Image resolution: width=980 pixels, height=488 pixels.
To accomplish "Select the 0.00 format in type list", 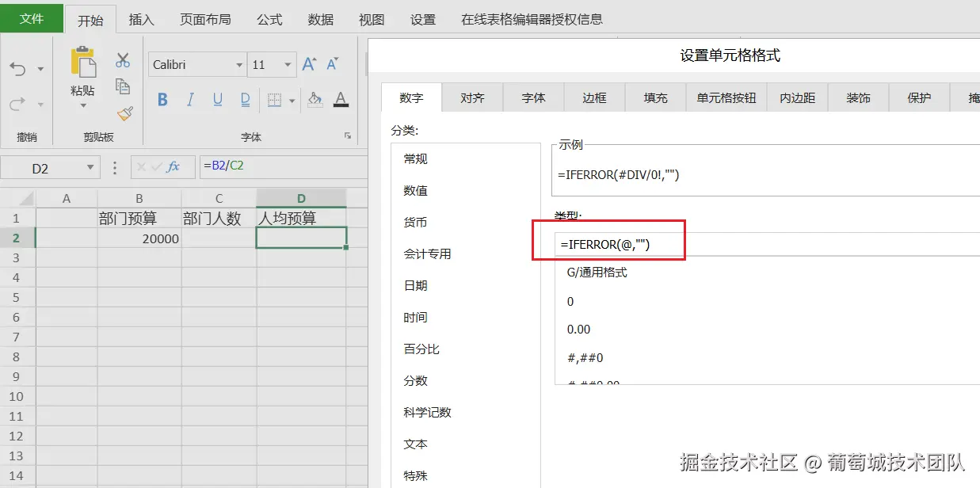I will (767, 330).
